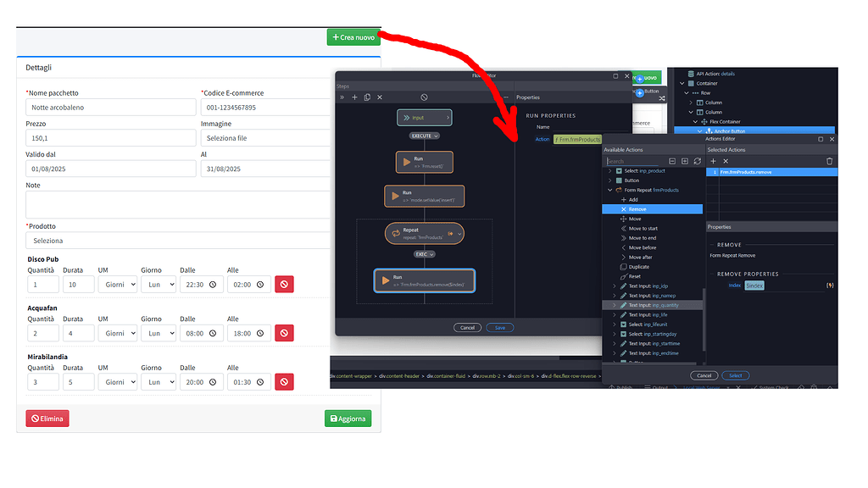The image size is (868, 488).
Task: Delete the Acquafan product row
Action: 284,333
